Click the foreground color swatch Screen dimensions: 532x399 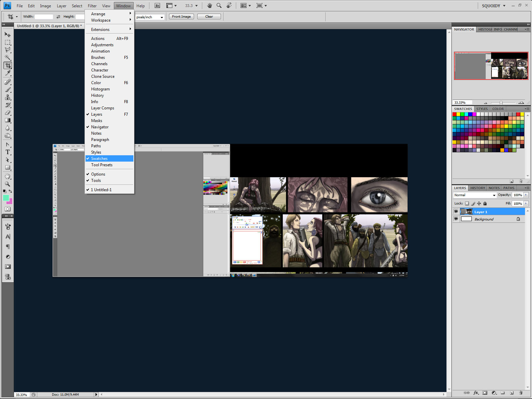[x=6, y=198]
